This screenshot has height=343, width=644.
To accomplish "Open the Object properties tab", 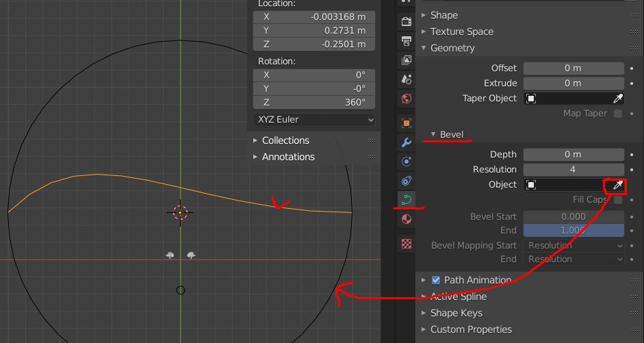I will [x=407, y=123].
